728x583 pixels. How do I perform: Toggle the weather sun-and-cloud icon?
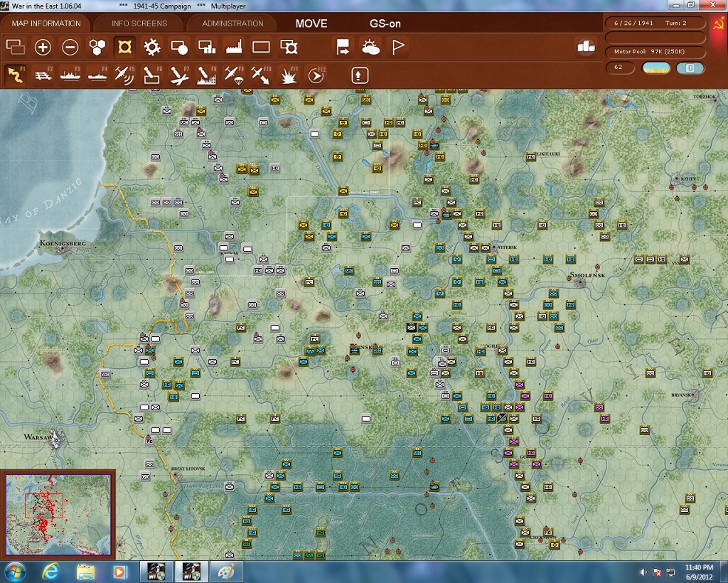coord(370,47)
